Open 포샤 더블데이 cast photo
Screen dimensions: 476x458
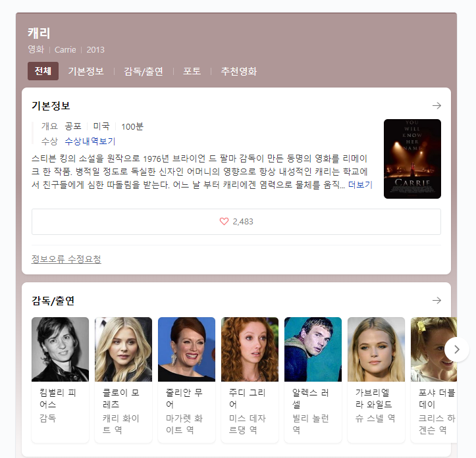tap(433, 349)
